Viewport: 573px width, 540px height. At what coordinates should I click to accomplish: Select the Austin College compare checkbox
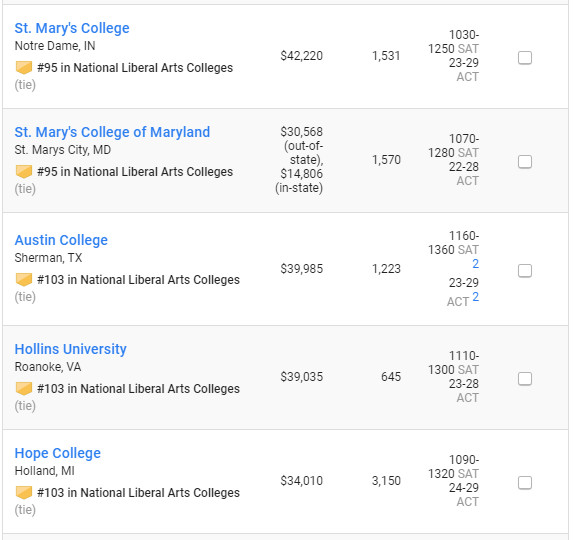[525, 271]
